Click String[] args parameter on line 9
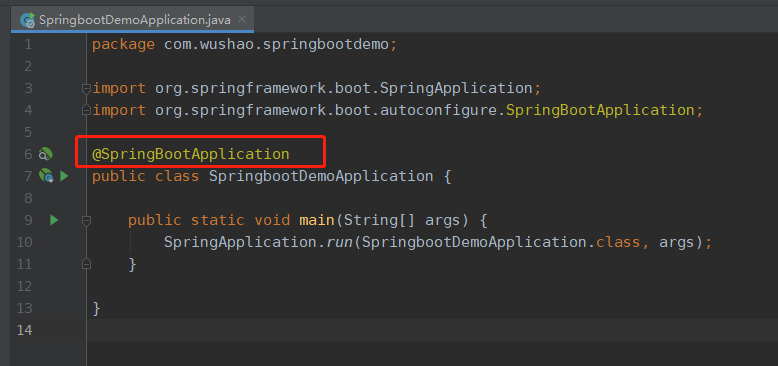 [402, 220]
